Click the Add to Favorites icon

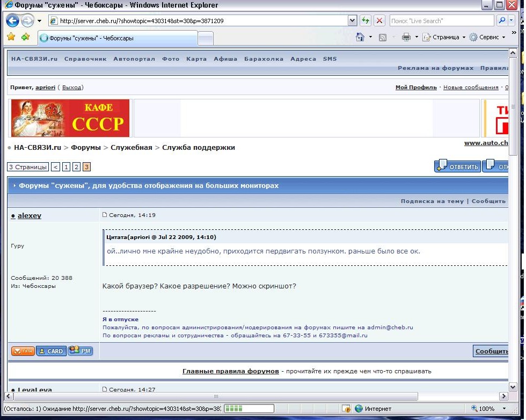25,37
